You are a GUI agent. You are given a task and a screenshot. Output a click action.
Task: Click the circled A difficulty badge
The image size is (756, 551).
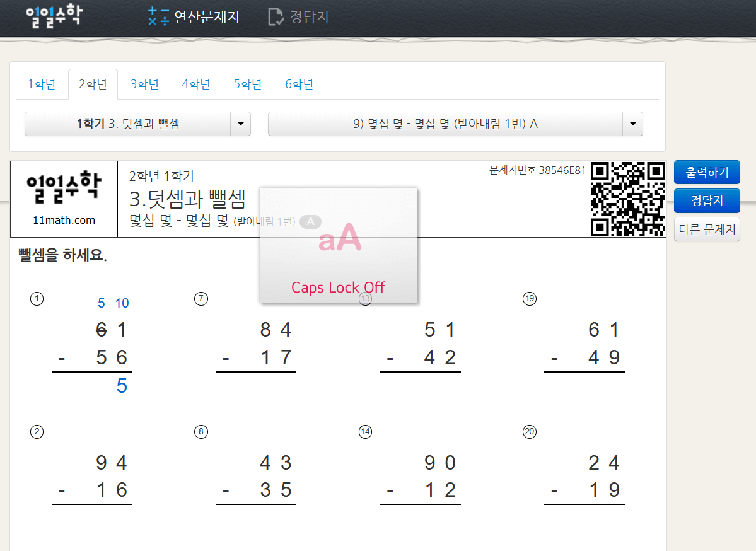(310, 222)
